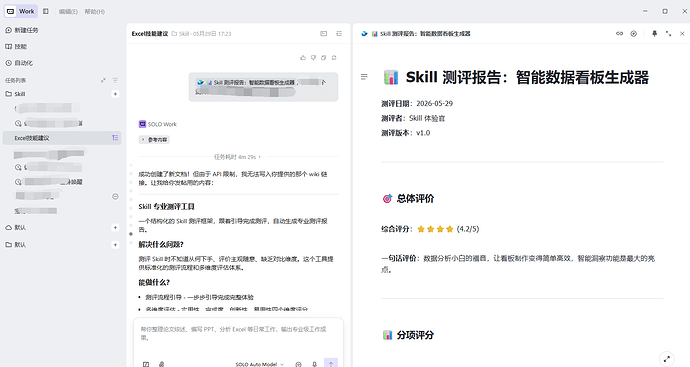Expand the first 默认 folder with cloud icon

15,228
